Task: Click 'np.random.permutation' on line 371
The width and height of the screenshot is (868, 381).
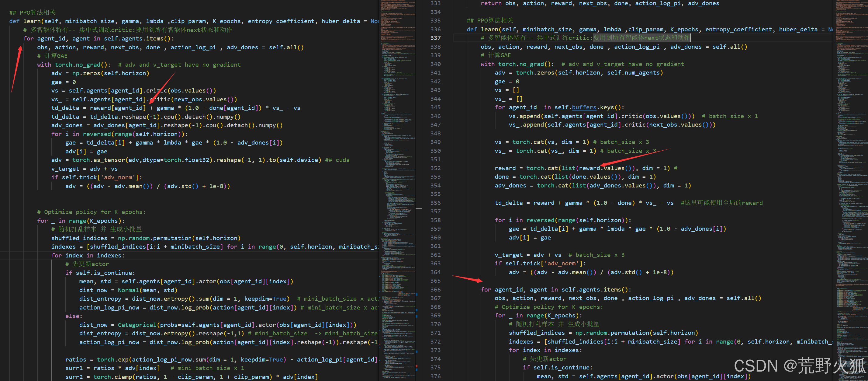Action: tap(612, 333)
